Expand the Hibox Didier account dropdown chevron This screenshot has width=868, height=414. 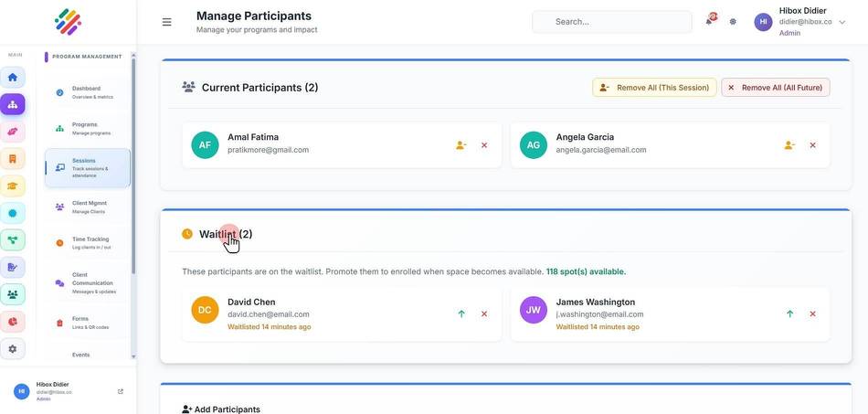(842, 22)
